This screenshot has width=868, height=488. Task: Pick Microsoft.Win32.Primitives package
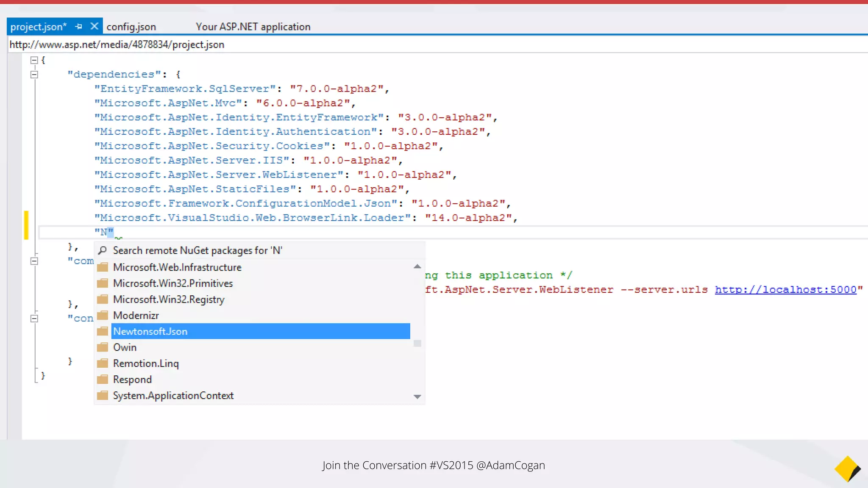pyautogui.click(x=173, y=283)
